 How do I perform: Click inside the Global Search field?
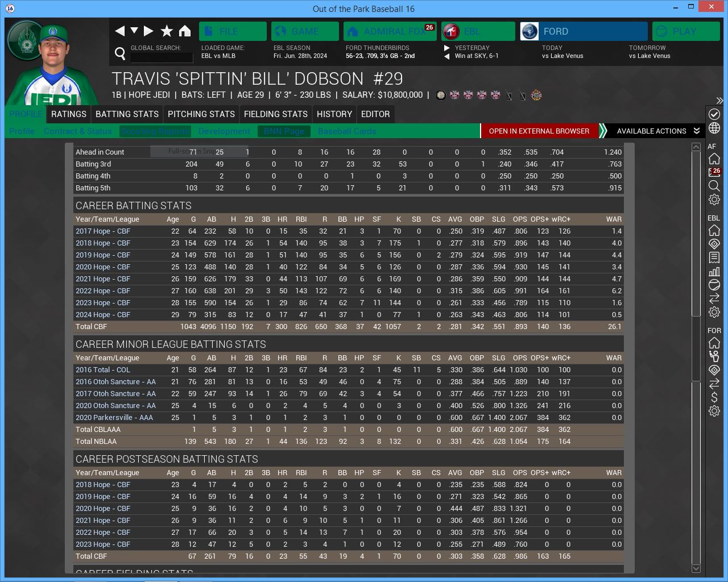[162, 57]
